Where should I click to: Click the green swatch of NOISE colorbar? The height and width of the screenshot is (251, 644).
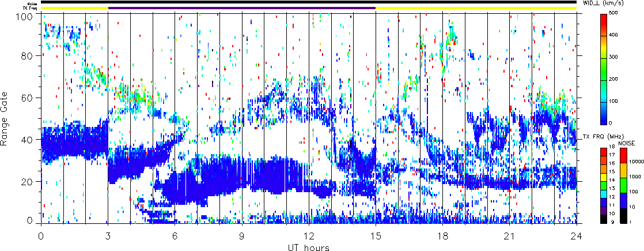[623, 186]
